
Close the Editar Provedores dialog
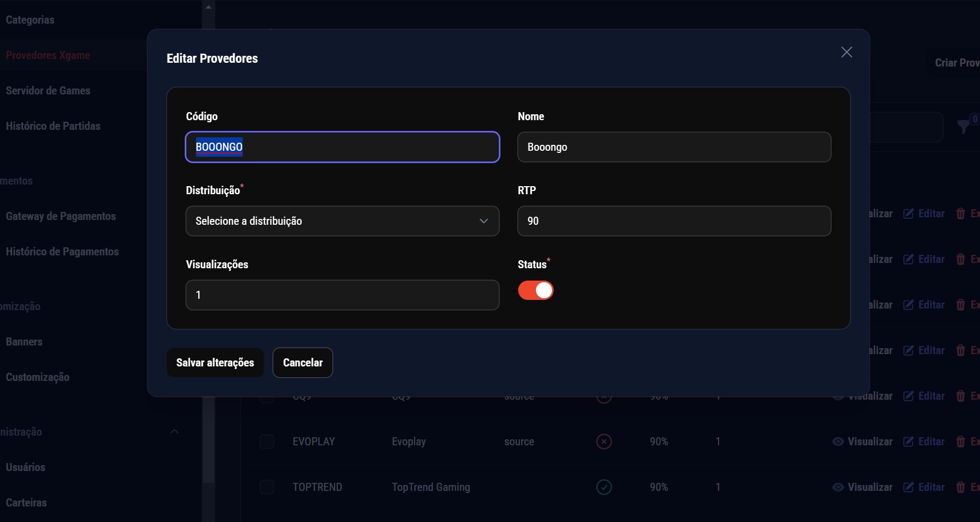[846, 52]
